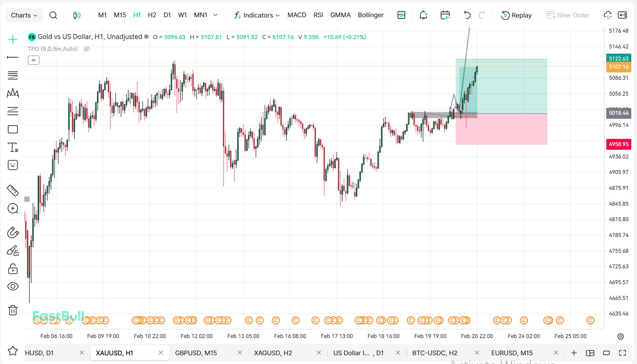
Task: Toggle the lock drawings icon
Action: tap(13, 269)
